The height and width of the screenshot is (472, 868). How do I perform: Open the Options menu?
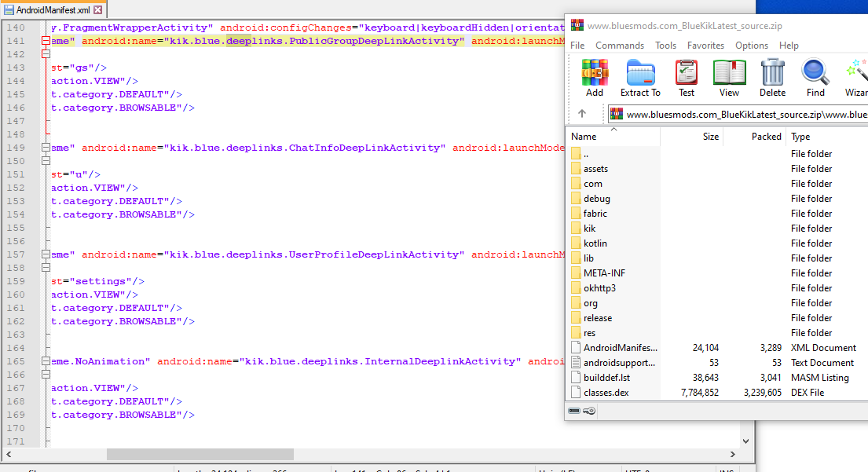tap(751, 46)
